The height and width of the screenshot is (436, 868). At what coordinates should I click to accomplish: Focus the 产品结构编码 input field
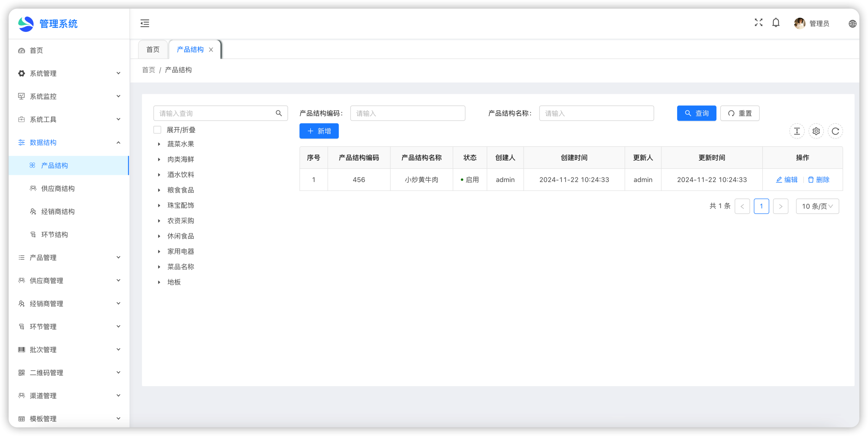coord(408,113)
